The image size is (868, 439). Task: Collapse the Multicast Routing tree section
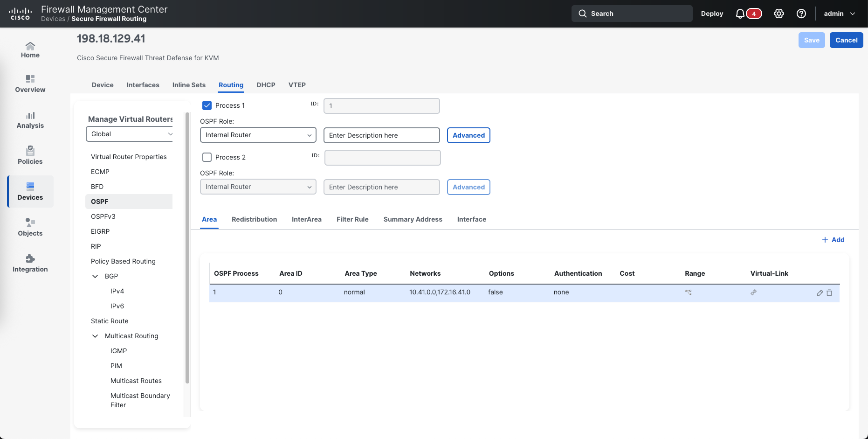click(x=95, y=336)
